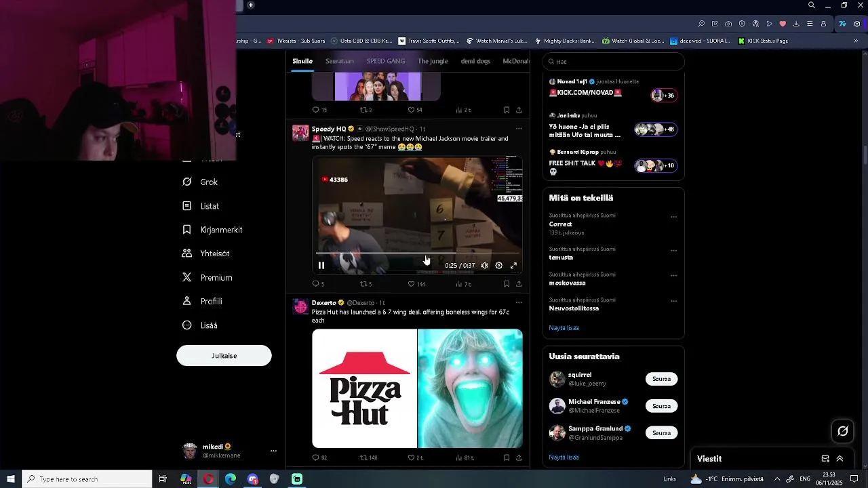Mute the Speed video audio
Image resolution: width=868 pixels, height=488 pixels.
coord(484,266)
